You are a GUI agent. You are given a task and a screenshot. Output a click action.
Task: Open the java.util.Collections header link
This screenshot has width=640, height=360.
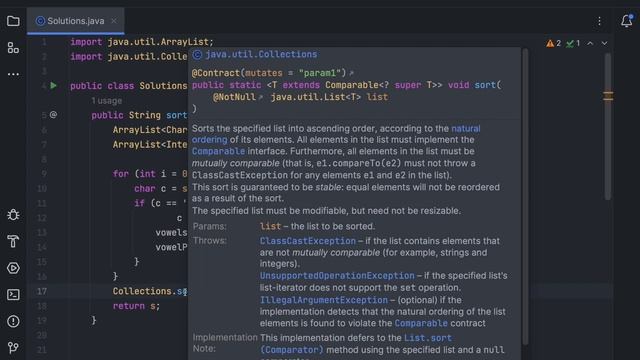261,54
